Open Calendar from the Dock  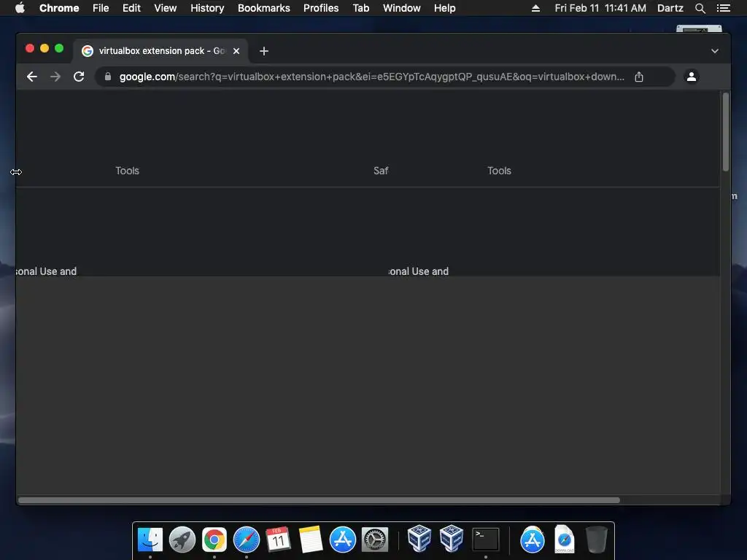(278, 540)
